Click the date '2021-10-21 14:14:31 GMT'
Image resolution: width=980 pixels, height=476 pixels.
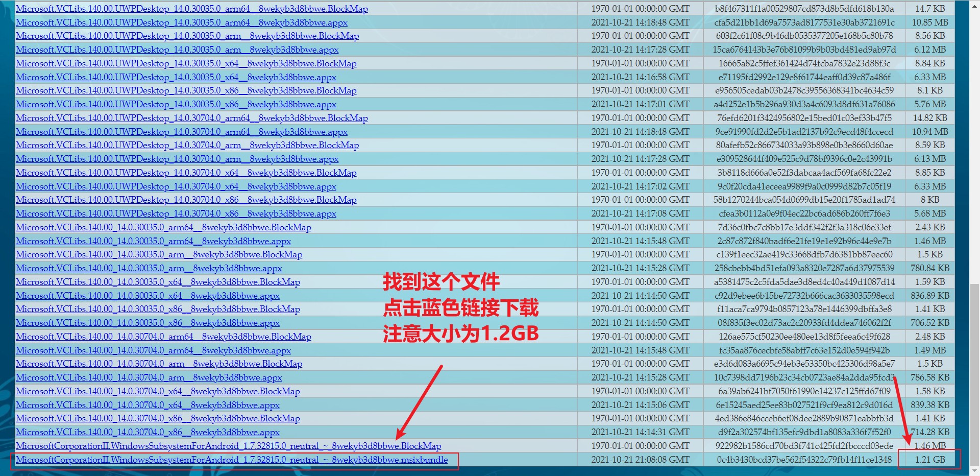640,432
